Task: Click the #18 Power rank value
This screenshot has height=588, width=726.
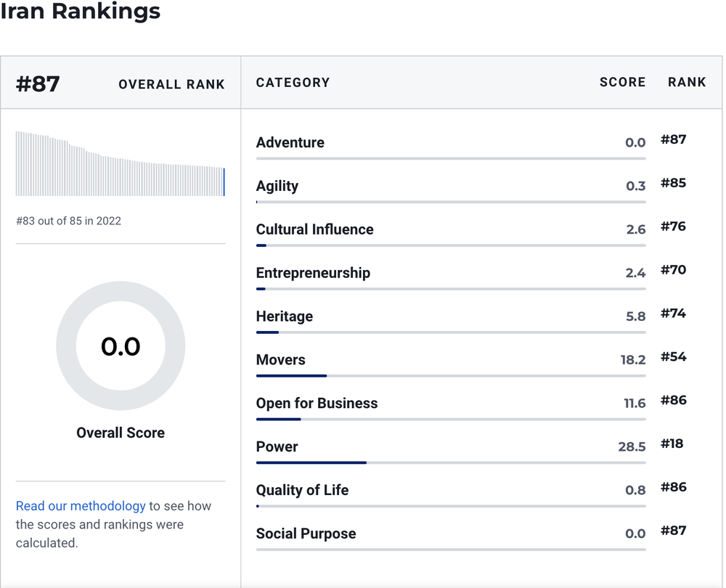Action: point(672,444)
